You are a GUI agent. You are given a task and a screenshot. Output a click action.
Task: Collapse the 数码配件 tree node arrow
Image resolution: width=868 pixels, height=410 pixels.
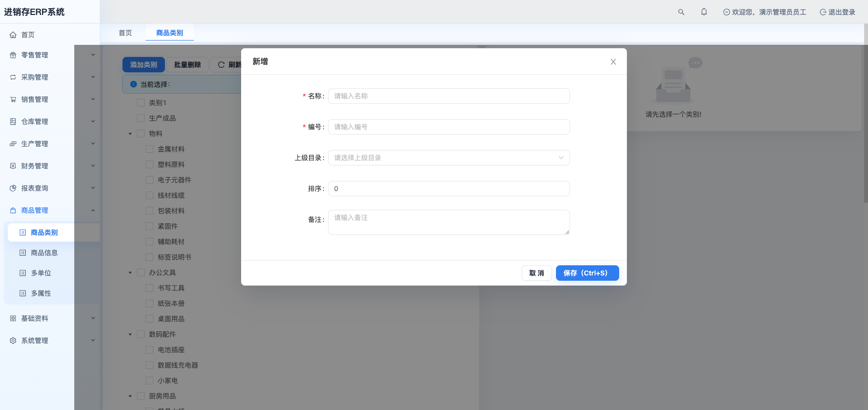tap(130, 334)
